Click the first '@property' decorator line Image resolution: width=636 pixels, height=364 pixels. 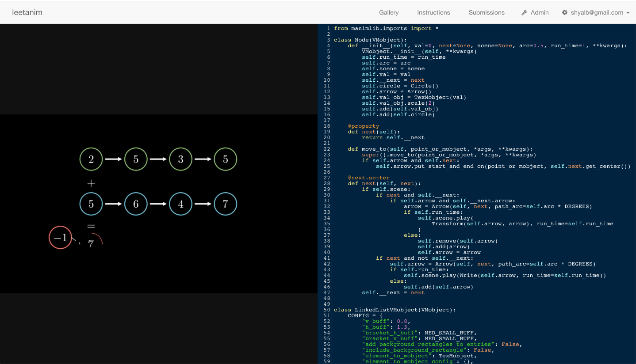pyautogui.click(x=364, y=126)
